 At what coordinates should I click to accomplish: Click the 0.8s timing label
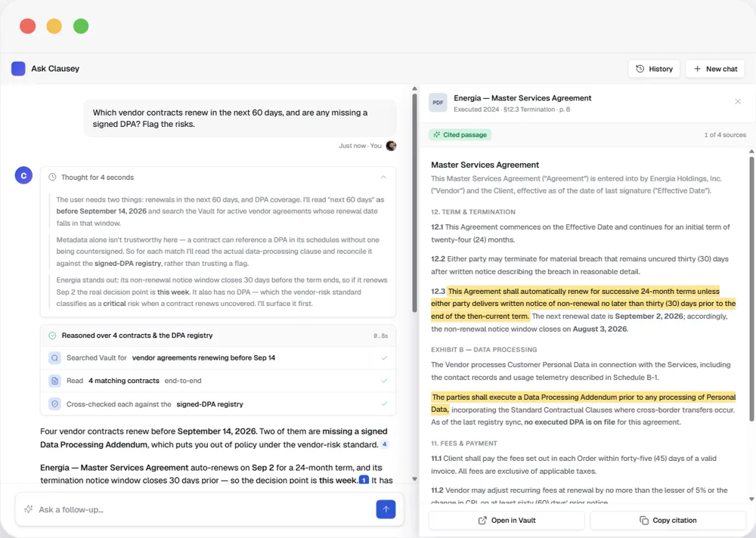click(x=380, y=335)
